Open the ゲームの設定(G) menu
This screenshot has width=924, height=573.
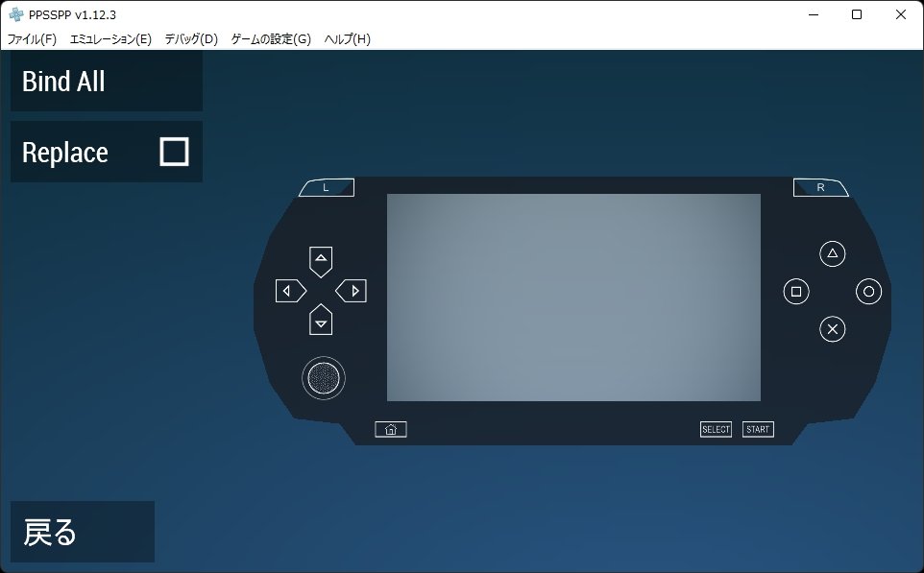click(271, 38)
